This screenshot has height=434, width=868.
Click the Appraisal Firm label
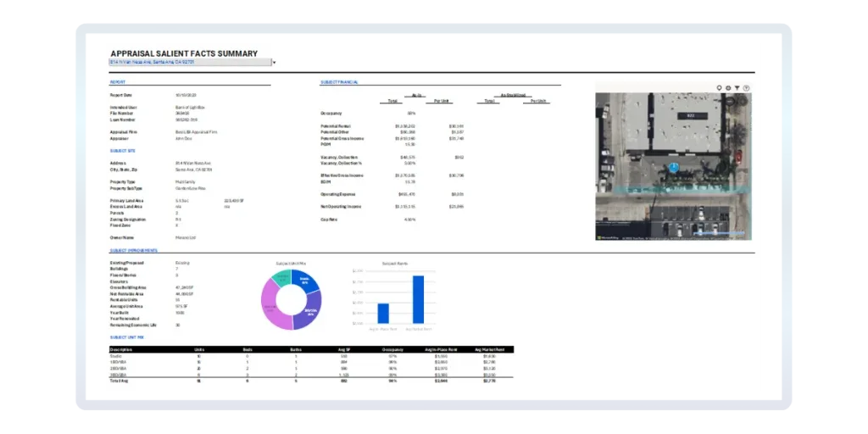pos(123,132)
